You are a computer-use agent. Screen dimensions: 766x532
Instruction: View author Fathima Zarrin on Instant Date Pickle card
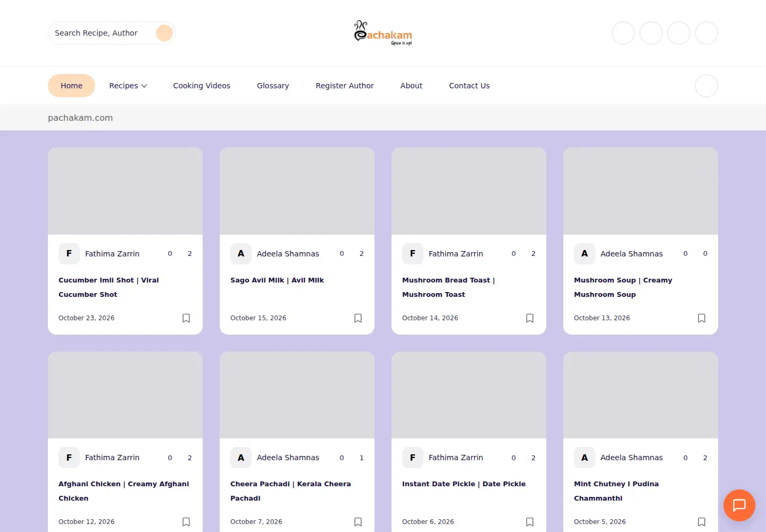point(456,458)
